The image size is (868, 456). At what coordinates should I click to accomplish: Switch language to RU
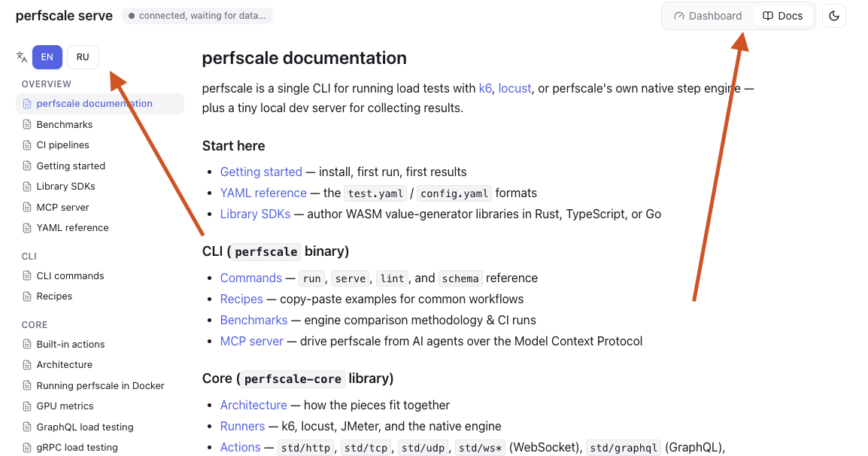pyautogui.click(x=83, y=57)
